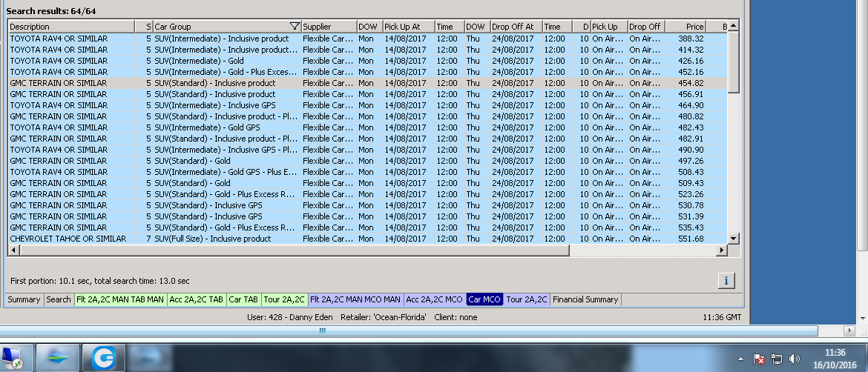Click the Action Center flag tray icon
This screenshot has height=372, width=868.
pos(758,359)
